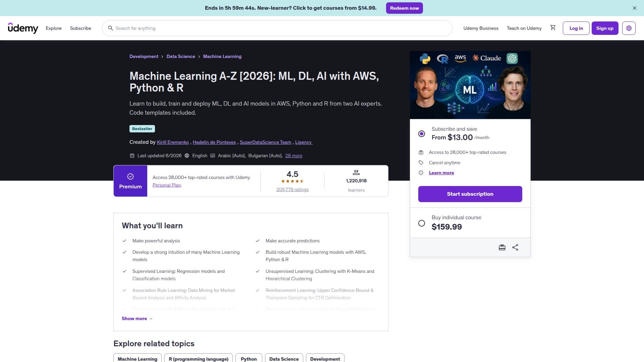Viewport: 644px width, 362px height.
Task: Open the Personal Plan link
Action: pyautogui.click(x=166, y=185)
